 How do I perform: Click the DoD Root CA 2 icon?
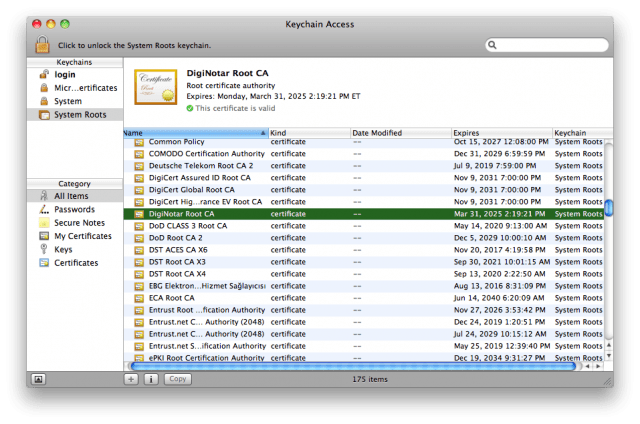pyautogui.click(x=139, y=238)
